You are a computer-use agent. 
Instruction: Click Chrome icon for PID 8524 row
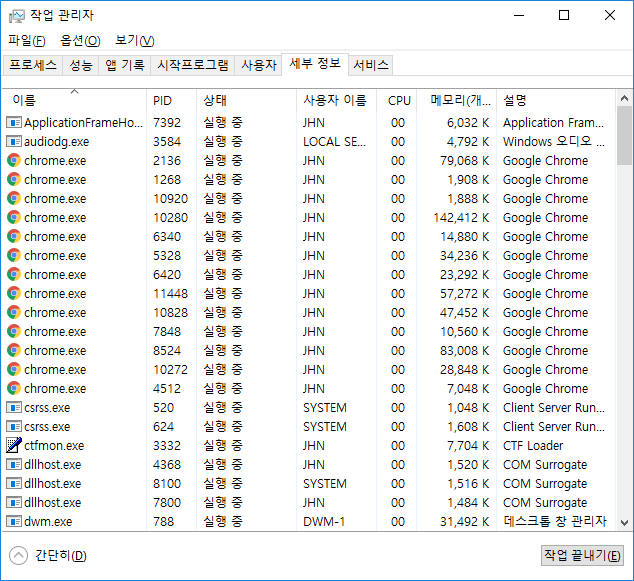[14, 350]
